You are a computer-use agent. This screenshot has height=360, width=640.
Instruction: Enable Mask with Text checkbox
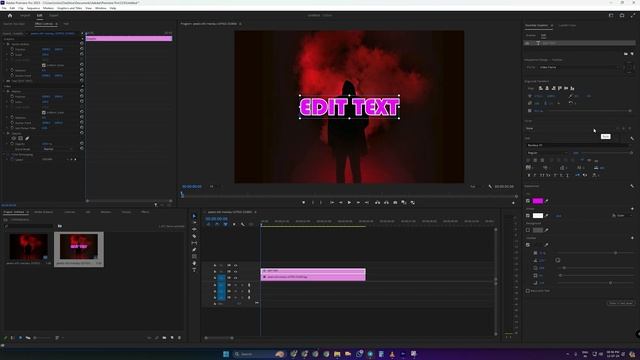[x=528, y=291]
